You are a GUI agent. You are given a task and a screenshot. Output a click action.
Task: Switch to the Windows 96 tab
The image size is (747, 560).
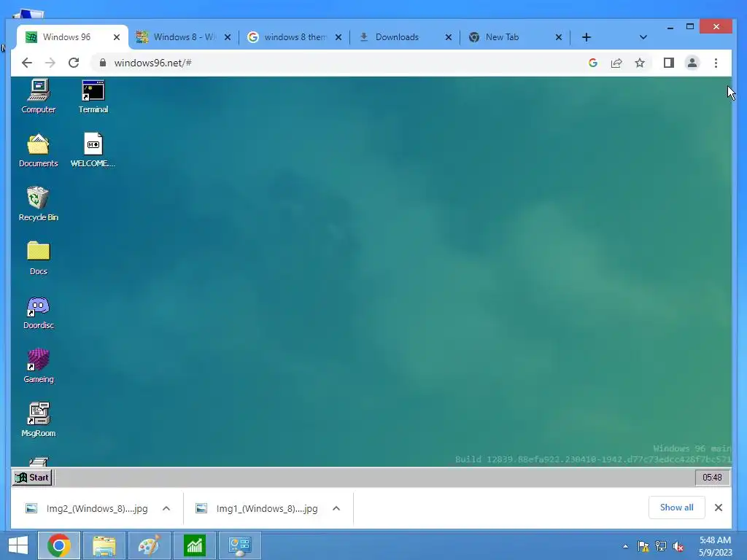pyautogui.click(x=72, y=37)
